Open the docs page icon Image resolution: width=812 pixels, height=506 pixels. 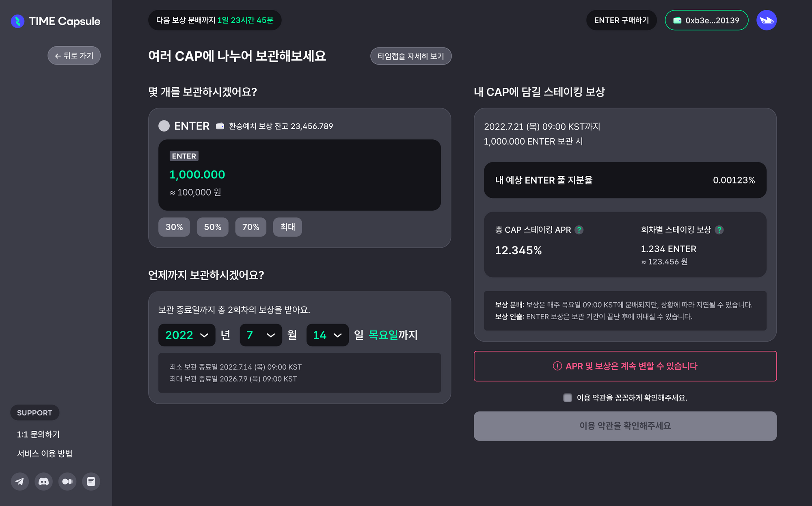coord(91,482)
